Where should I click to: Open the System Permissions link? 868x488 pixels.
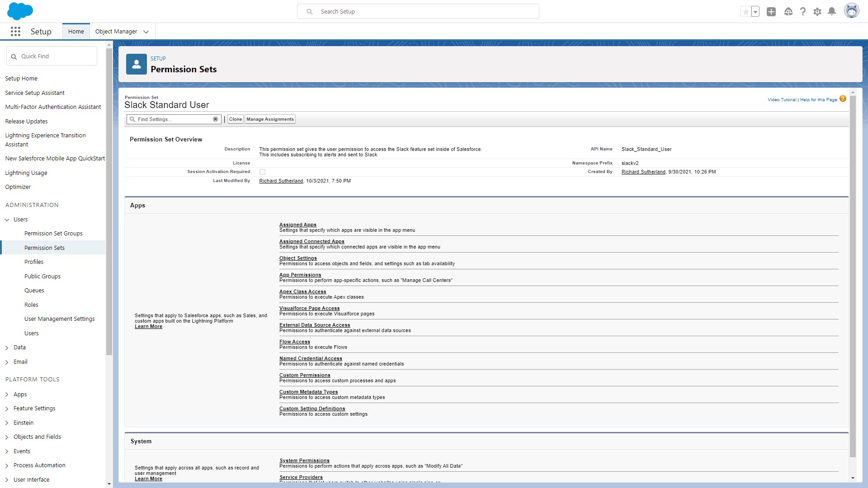[x=304, y=460]
